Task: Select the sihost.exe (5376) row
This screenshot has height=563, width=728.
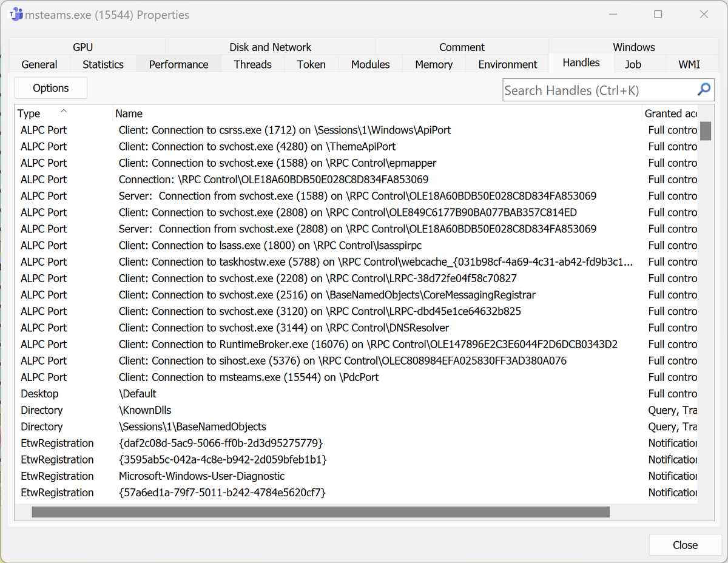Action: pos(356,360)
